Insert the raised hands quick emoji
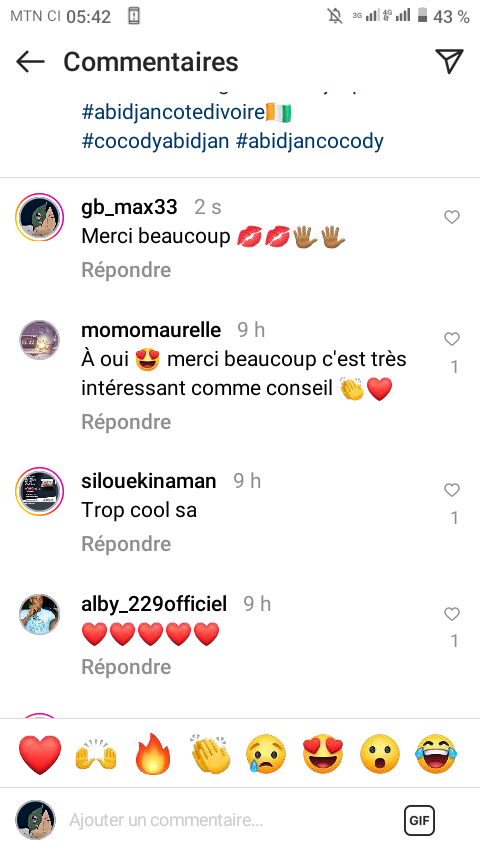This screenshot has height=854, width=480. (96, 754)
